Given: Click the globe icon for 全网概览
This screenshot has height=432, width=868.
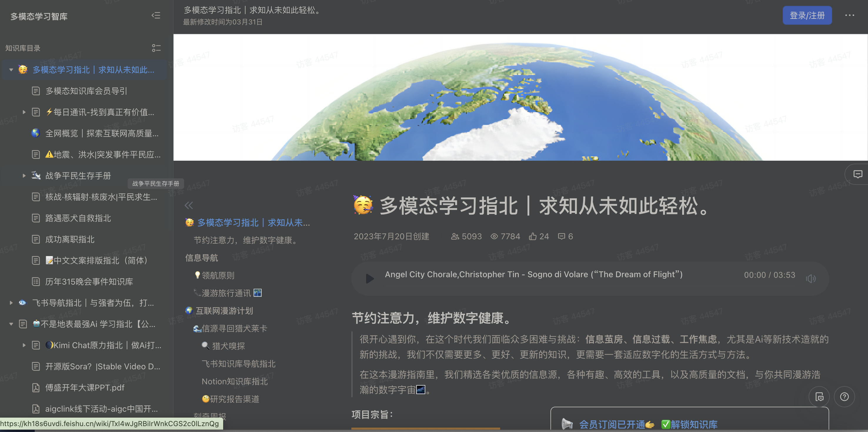Looking at the screenshot, I should pyautogui.click(x=36, y=133).
